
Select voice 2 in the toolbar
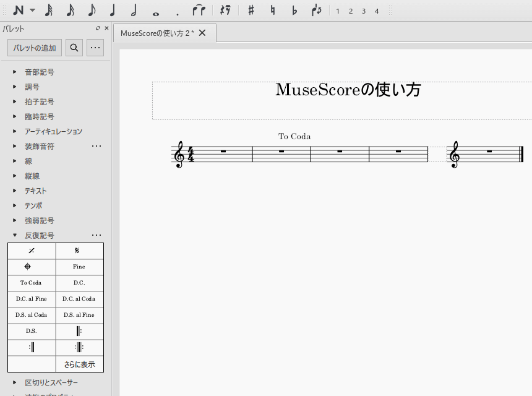(351, 11)
